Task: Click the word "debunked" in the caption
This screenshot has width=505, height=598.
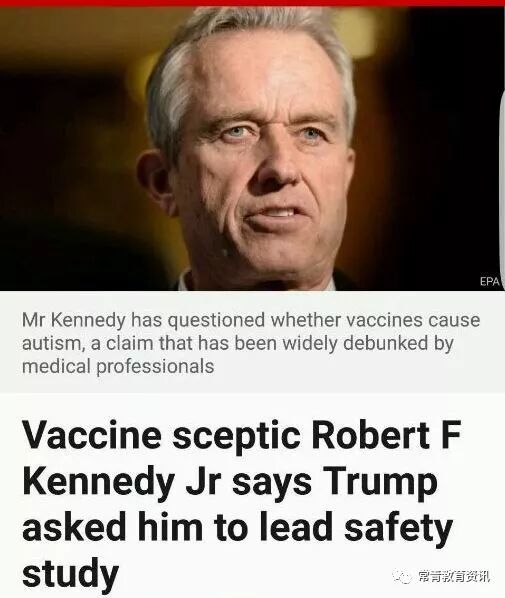Action: coord(385,343)
